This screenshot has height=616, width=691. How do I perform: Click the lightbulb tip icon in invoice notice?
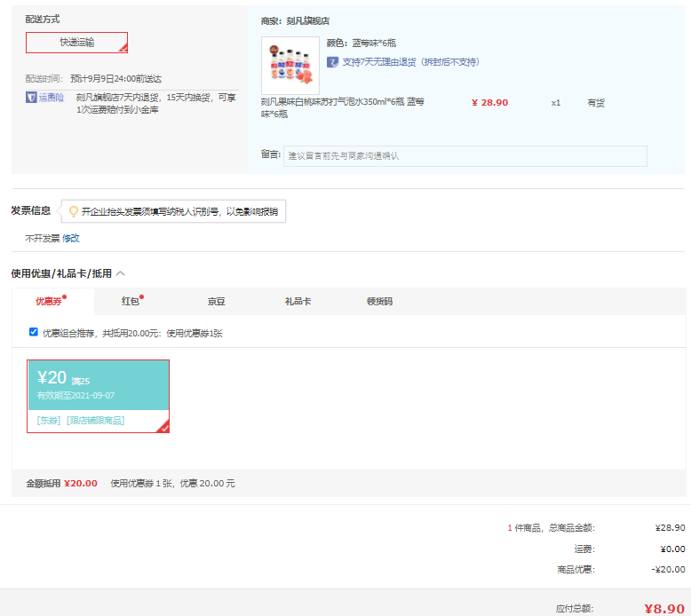(74, 212)
